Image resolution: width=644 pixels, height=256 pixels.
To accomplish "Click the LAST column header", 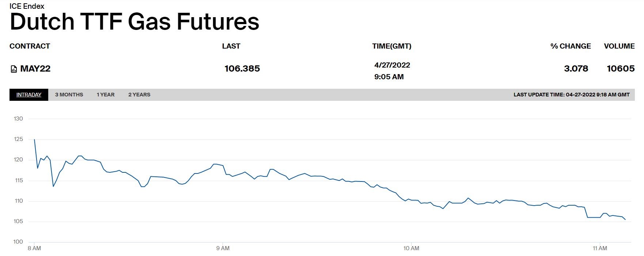I will coord(231,46).
